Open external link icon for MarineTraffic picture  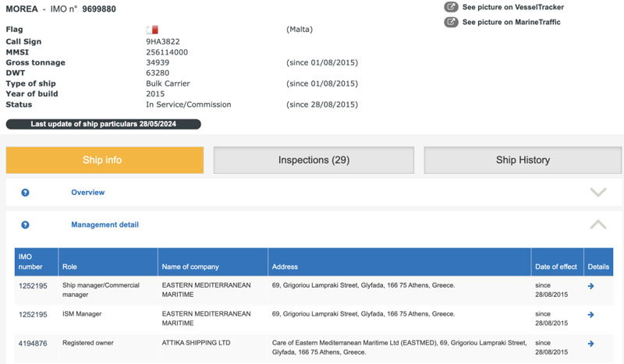451,22
